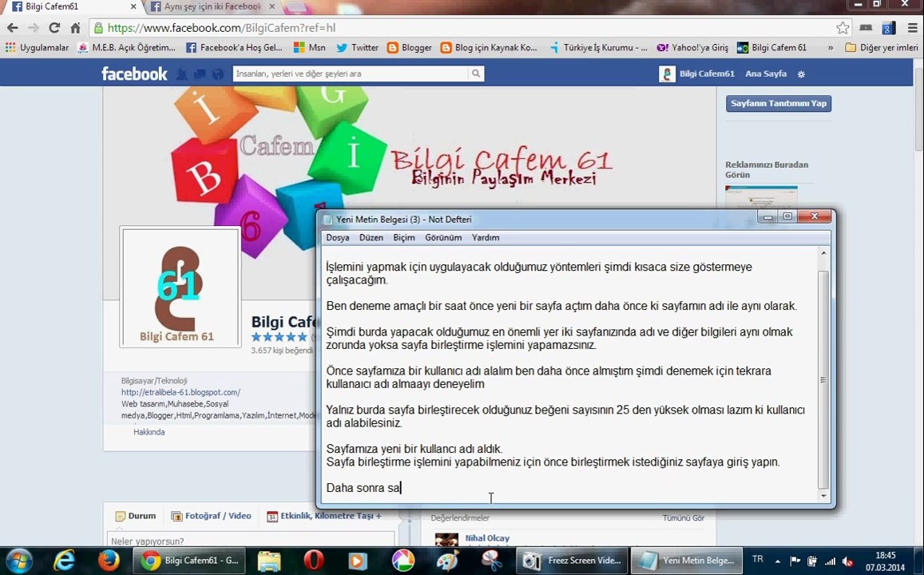924x575 pixels.
Task: Click Bilgi Cafem 61 profile picture
Action: tap(180, 287)
